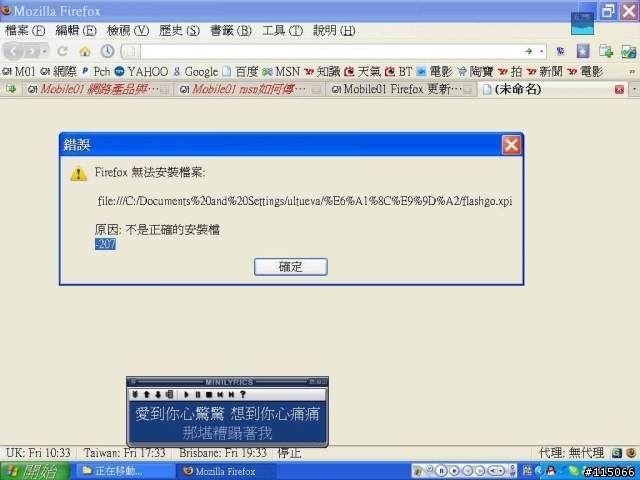Viewport: 640px width, 480px height.
Task: Open MiniLyrics menu double-arrow icon
Action: 136,394
